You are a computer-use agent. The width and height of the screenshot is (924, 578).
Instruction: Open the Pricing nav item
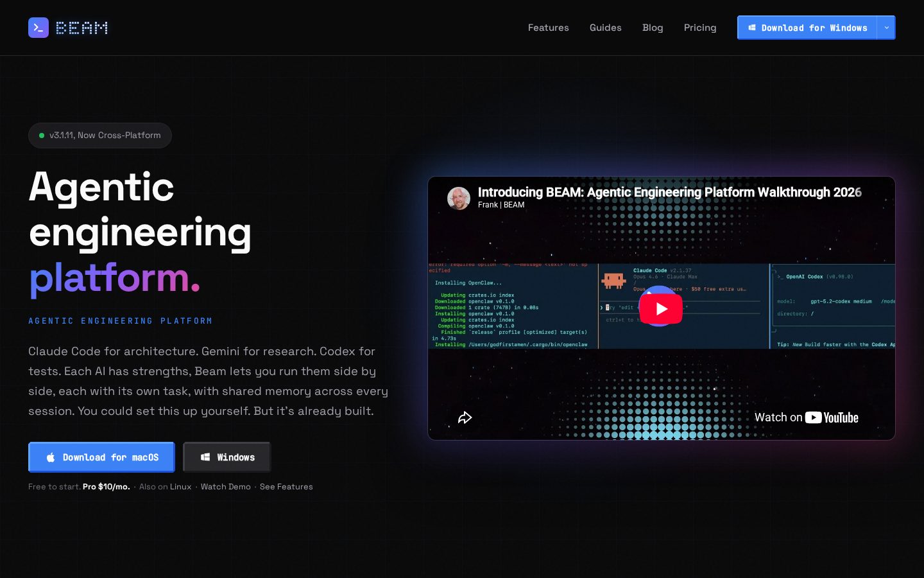(x=700, y=28)
